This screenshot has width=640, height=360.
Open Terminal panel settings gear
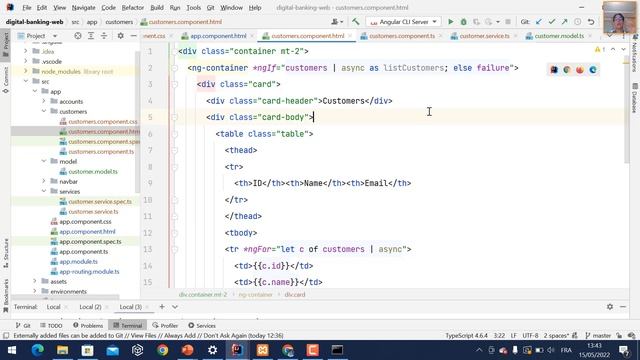[610, 307]
